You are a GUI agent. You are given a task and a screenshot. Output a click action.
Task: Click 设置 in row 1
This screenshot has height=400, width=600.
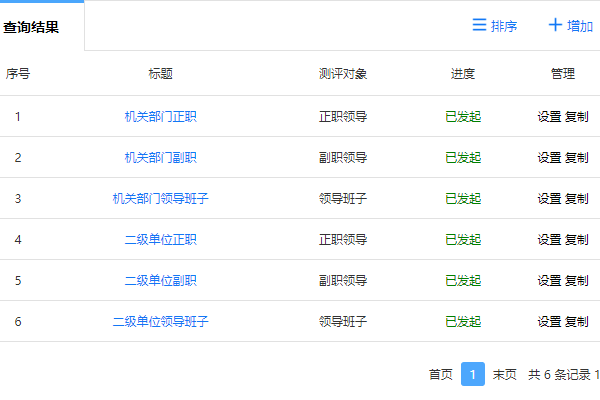pyautogui.click(x=549, y=116)
